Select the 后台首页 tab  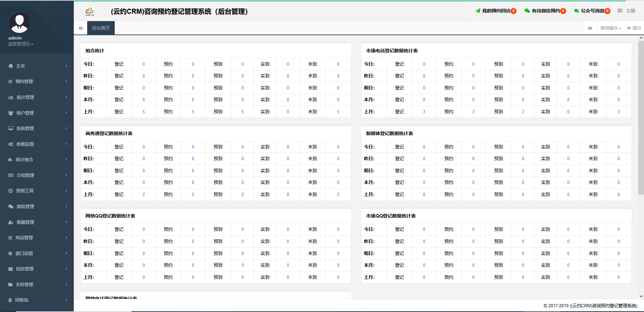point(101,28)
